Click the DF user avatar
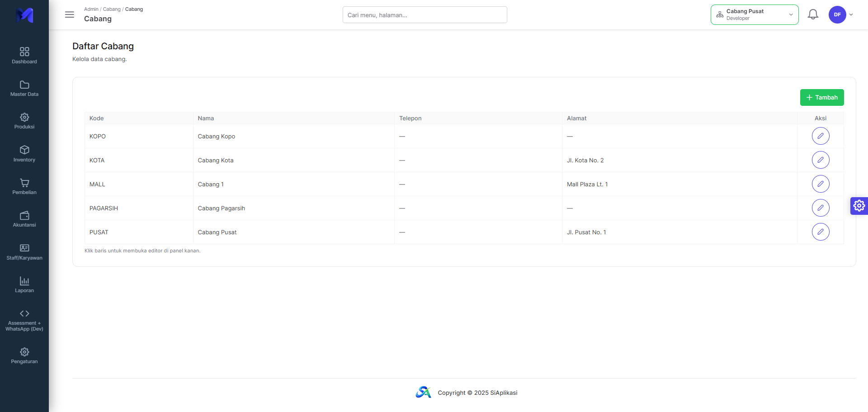 pyautogui.click(x=837, y=14)
